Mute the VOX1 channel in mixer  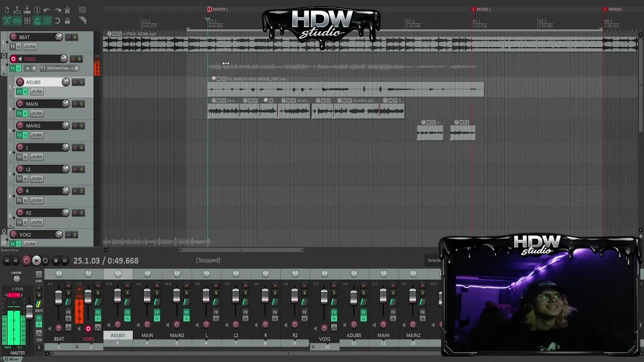pyautogui.click(x=98, y=286)
